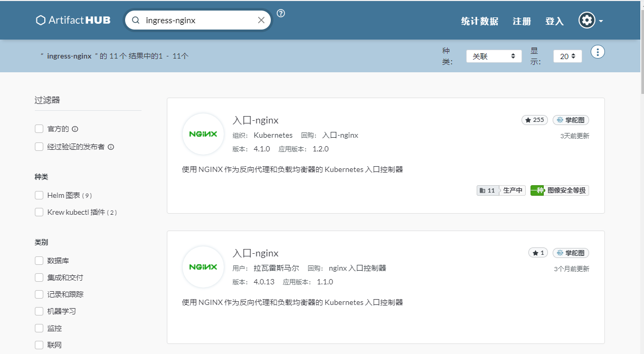The image size is (644, 354).
Task: Click the info icon beside 官方的
Action: [x=75, y=129]
